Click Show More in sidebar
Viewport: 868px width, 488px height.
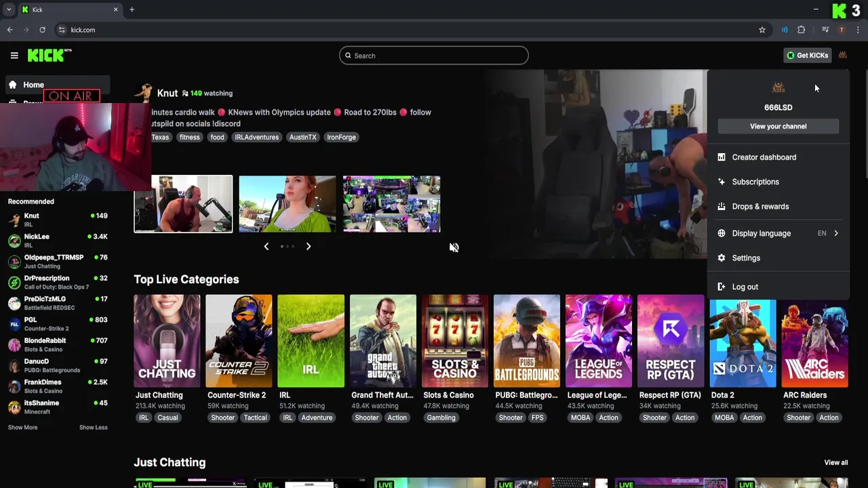pyautogui.click(x=22, y=428)
